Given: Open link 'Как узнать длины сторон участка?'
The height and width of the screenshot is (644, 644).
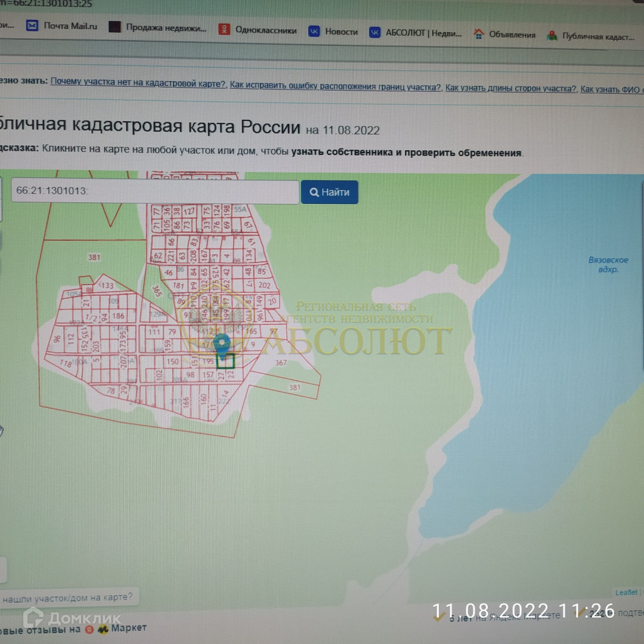Looking at the screenshot, I should [511, 89].
